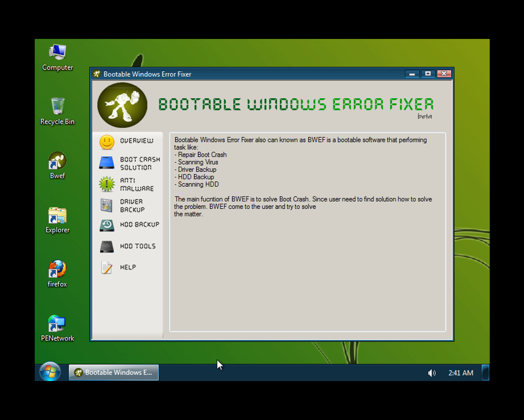Image resolution: width=524 pixels, height=420 pixels.
Task: Click the 2:41 AM taskbar clock
Action: [x=461, y=373]
